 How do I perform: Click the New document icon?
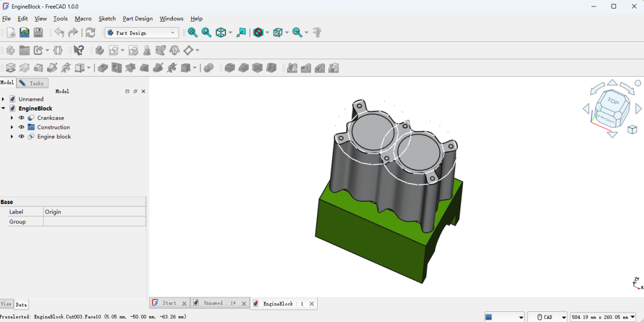[x=11, y=33]
